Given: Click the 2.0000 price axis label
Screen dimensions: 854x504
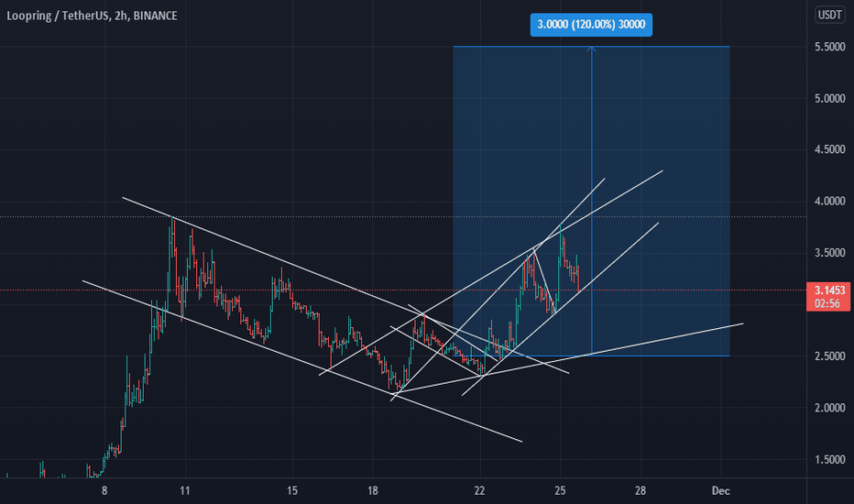Looking at the screenshot, I should tap(829, 408).
